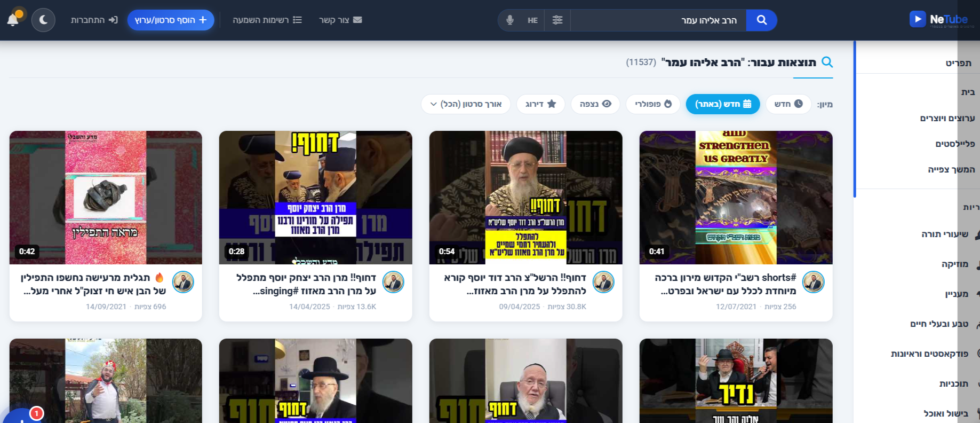
Task: Sort results by דירוג
Action: click(x=541, y=104)
